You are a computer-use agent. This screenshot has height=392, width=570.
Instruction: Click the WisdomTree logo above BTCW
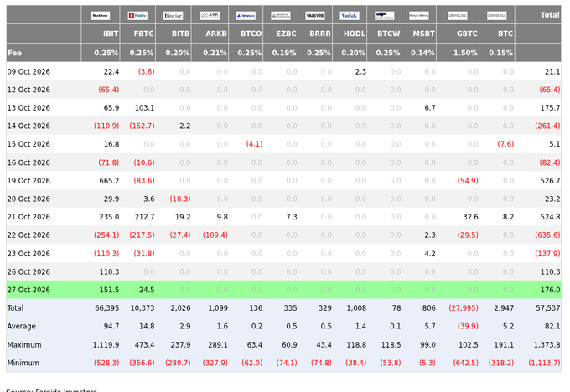pyautogui.click(x=384, y=16)
